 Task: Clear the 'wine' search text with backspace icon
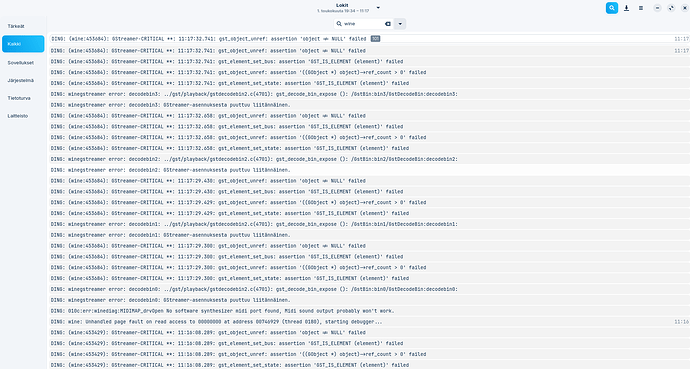(388, 24)
